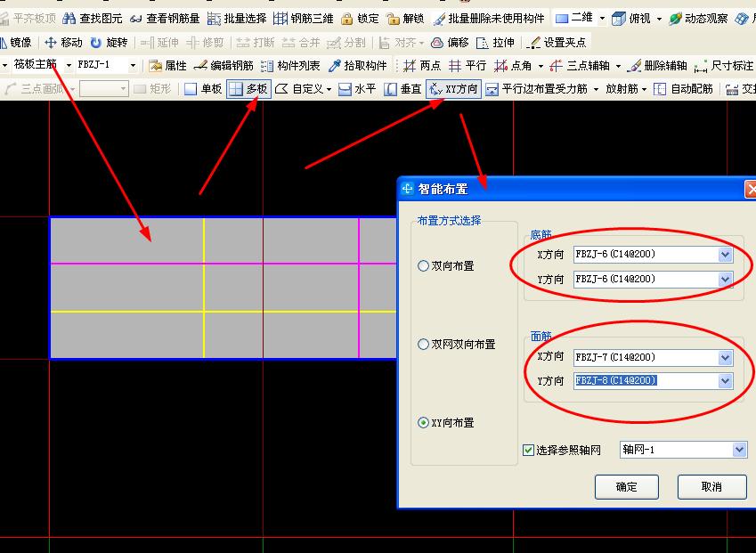Viewport: 756px width, 553px height.
Task: Select the 镜像 mirror tool
Action: coord(16,43)
